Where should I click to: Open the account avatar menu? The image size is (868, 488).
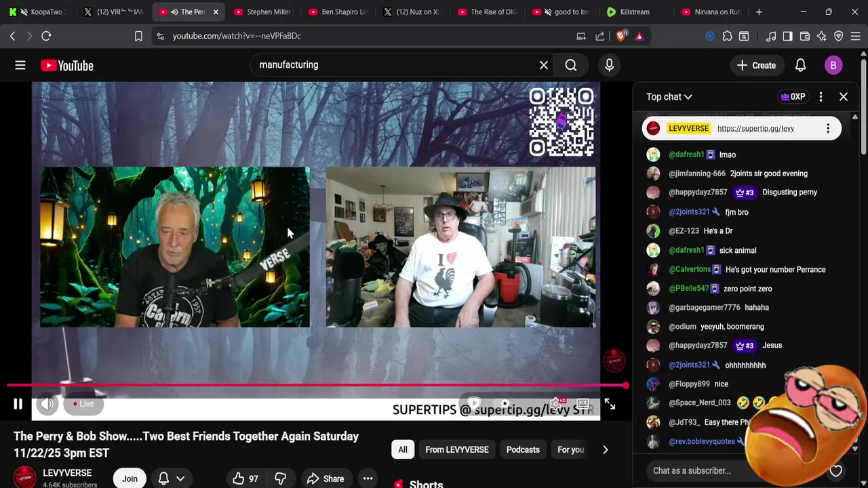833,65
